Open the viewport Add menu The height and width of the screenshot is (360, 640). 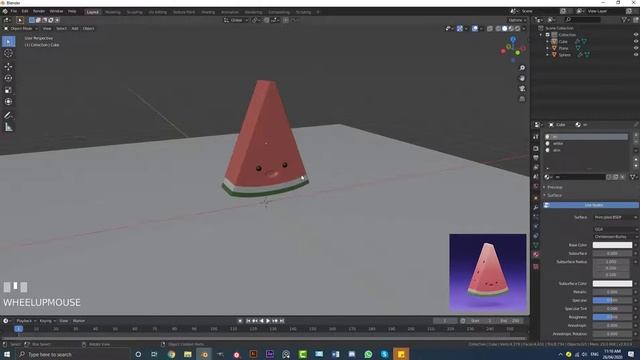tap(75, 29)
